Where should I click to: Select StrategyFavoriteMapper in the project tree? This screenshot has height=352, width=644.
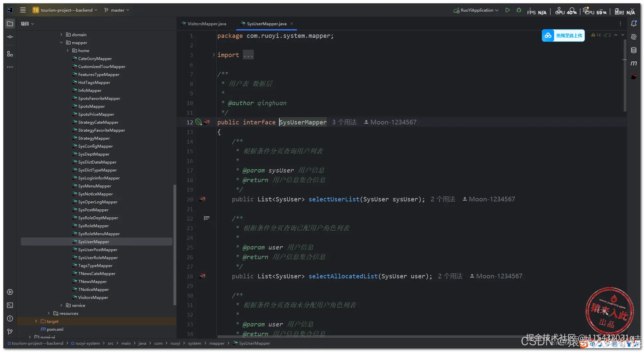point(102,130)
